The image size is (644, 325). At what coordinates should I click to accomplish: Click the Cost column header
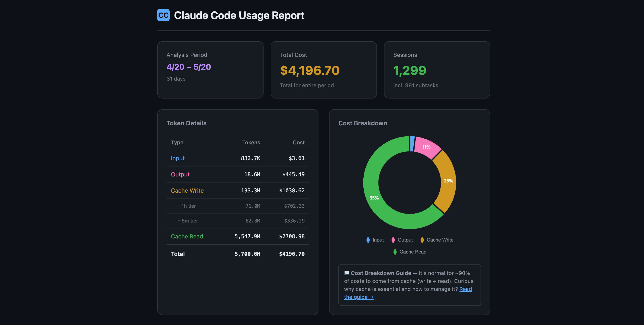(x=299, y=143)
